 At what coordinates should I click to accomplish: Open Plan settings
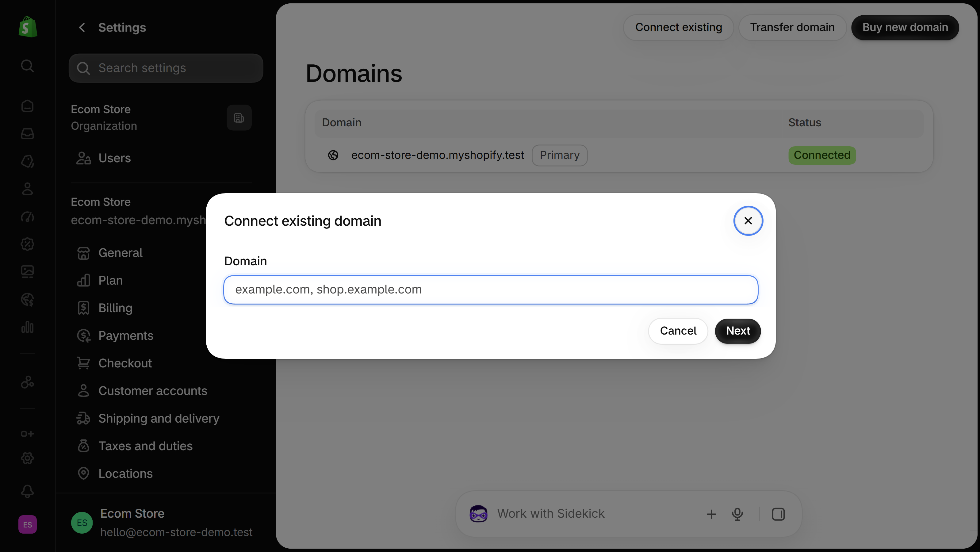pyautogui.click(x=139, y=280)
